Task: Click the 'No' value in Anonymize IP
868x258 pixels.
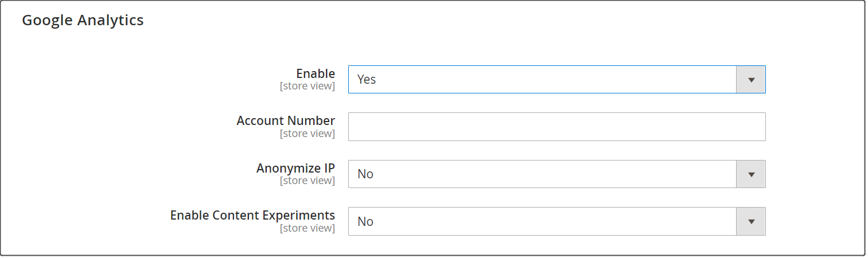Action: 365,174
